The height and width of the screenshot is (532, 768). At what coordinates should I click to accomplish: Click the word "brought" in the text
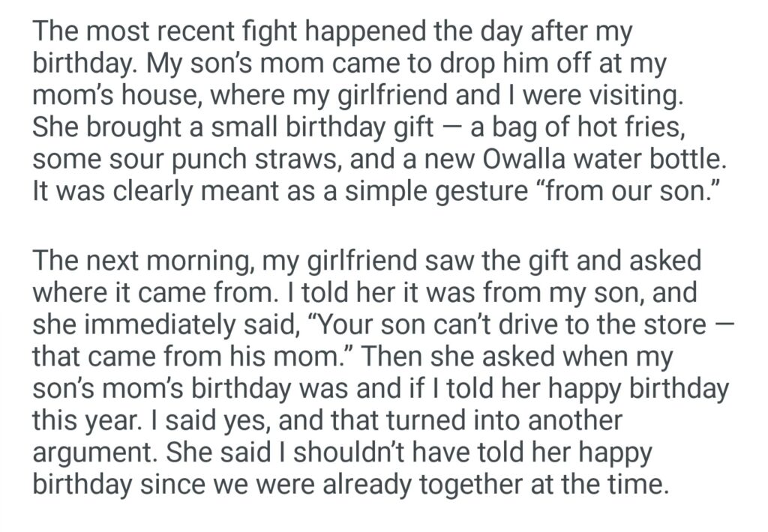(x=124, y=127)
